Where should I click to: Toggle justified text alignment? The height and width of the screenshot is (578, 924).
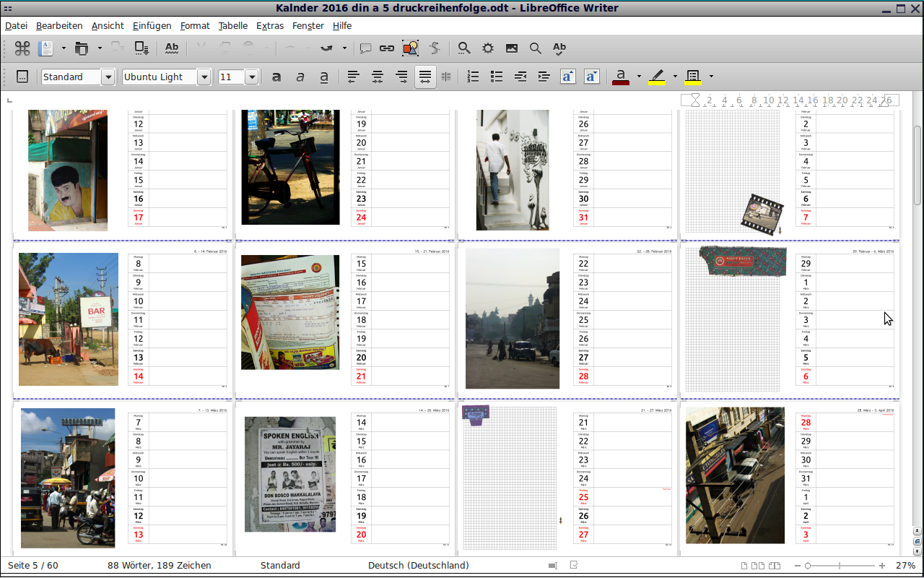pos(425,77)
